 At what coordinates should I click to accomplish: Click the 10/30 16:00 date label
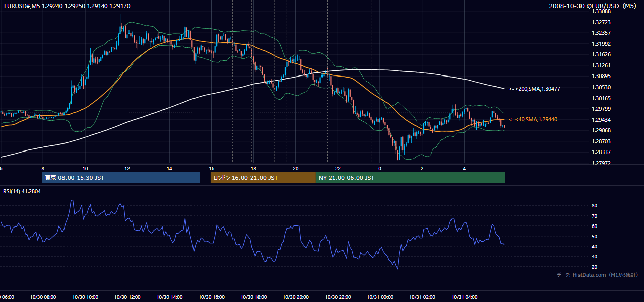212,297
